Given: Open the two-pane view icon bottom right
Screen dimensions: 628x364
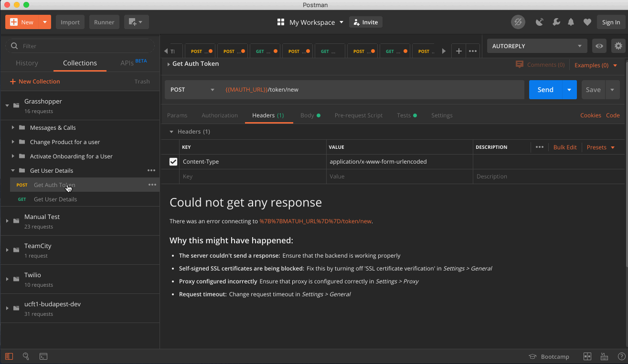Looking at the screenshot, I should coord(587,356).
